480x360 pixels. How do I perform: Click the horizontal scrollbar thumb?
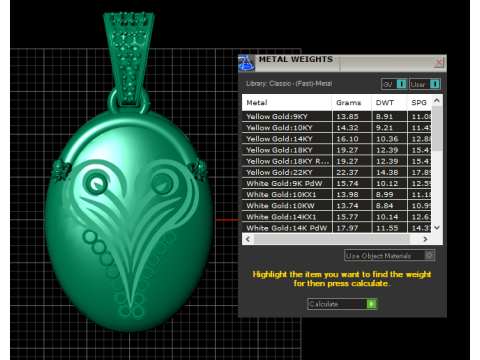point(332,239)
